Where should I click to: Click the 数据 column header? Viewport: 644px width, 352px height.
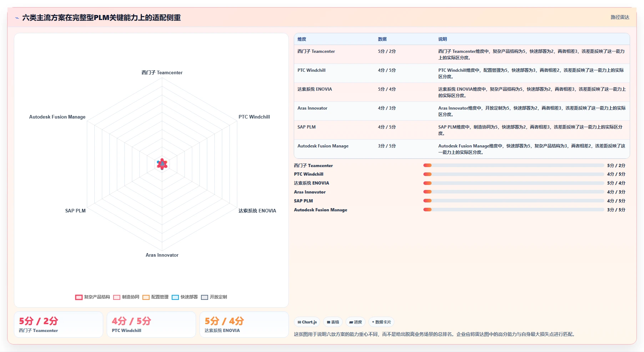pyautogui.click(x=382, y=39)
